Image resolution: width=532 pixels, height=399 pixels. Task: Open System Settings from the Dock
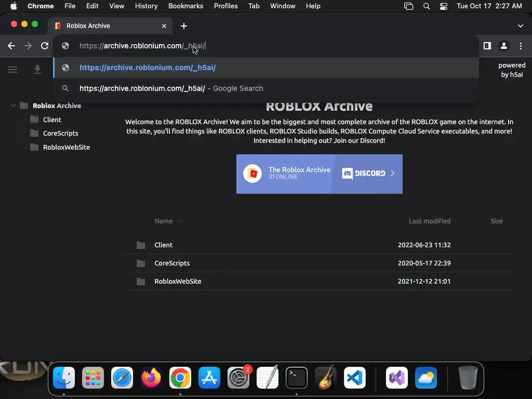[x=238, y=378]
